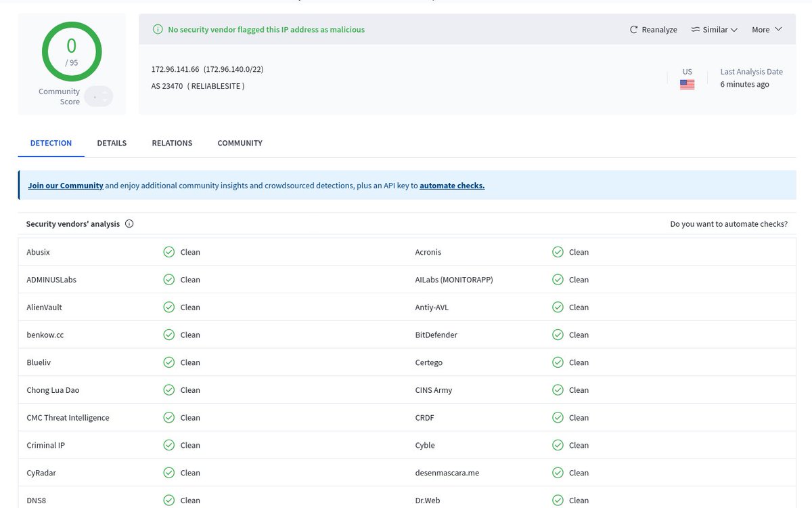This screenshot has width=812, height=508.
Task: Click the Chong Lua Dao vendor name
Action: pos(53,390)
